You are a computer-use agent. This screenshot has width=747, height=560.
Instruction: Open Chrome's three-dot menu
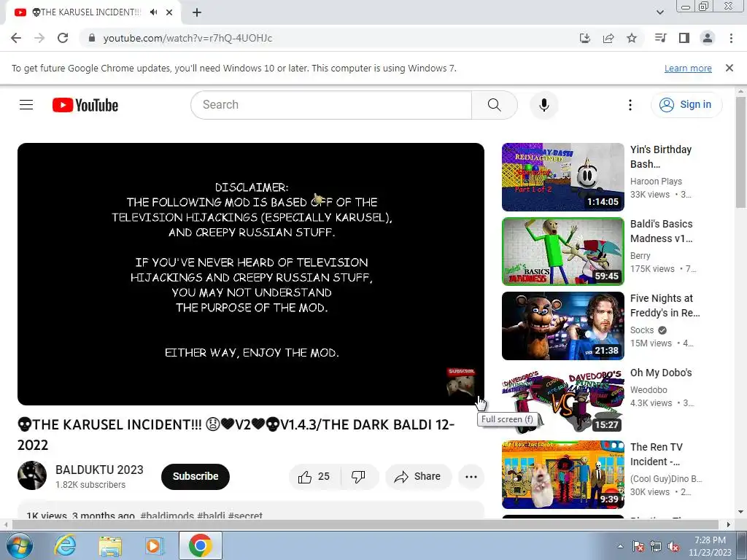click(x=731, y=38)
